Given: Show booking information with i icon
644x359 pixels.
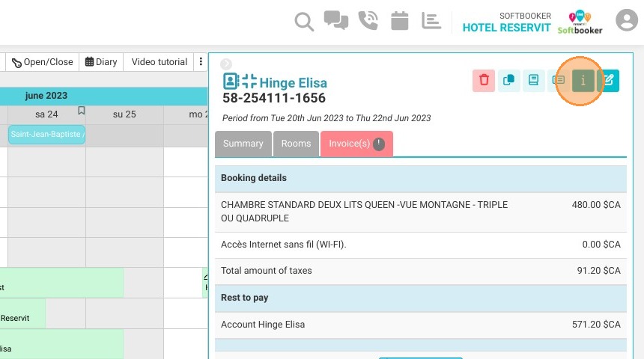Looking at the screenshot, I should click(x=583, y=81).
